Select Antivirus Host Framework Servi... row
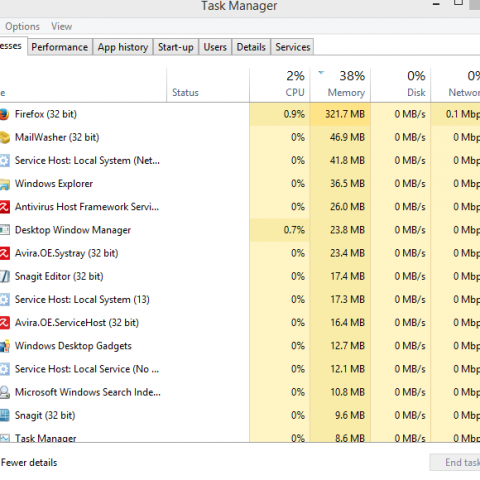This screenshot has width=480, height=480. point(240,207)
